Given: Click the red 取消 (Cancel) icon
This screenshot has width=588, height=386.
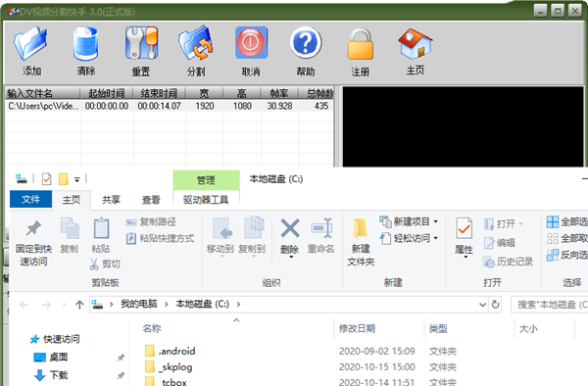Looking at the screenshot, I should 251,43.
